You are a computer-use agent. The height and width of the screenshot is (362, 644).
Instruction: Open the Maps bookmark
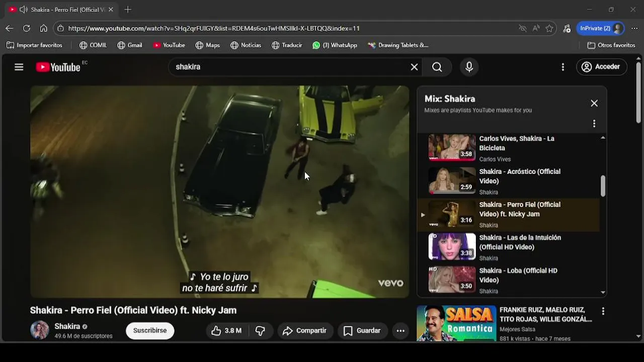[208, 45]
